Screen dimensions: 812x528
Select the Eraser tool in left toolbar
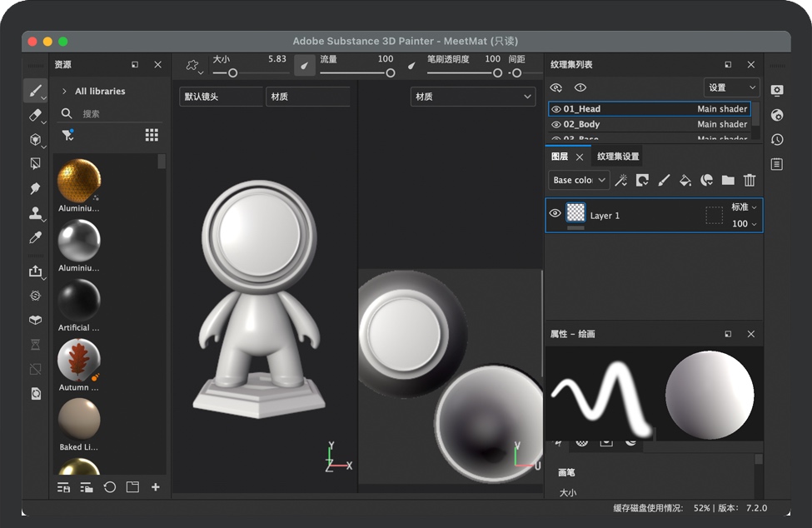click(x=35, y=115)
